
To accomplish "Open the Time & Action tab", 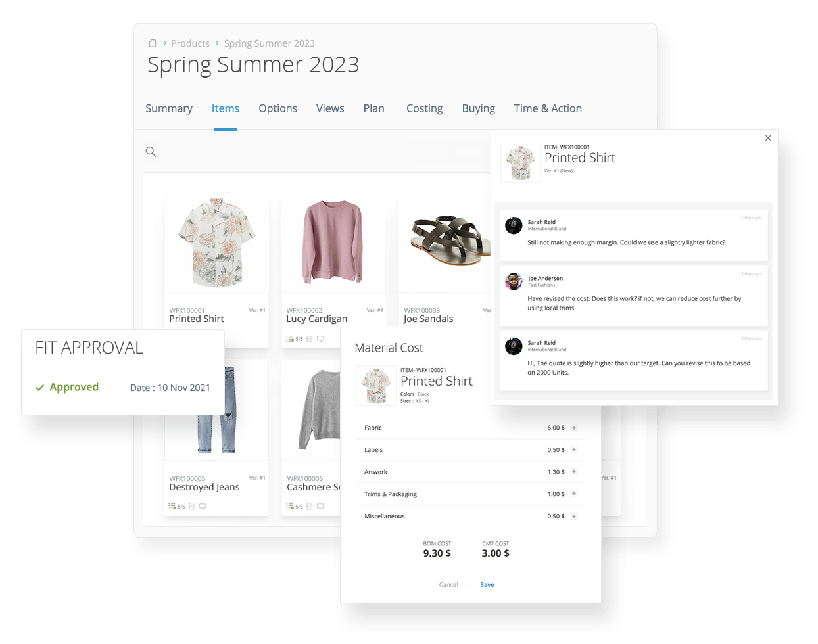I will (548, 108).
